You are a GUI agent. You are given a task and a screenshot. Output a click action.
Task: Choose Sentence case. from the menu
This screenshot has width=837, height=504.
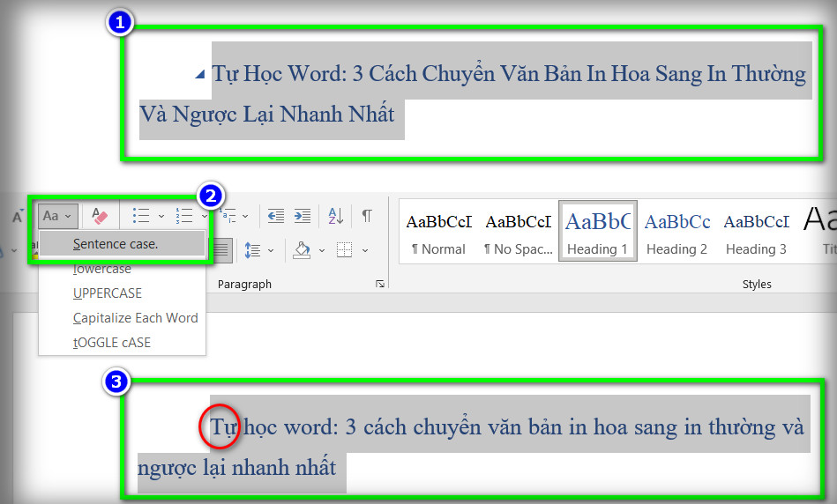pyautogui.click(x=123, y=244)
